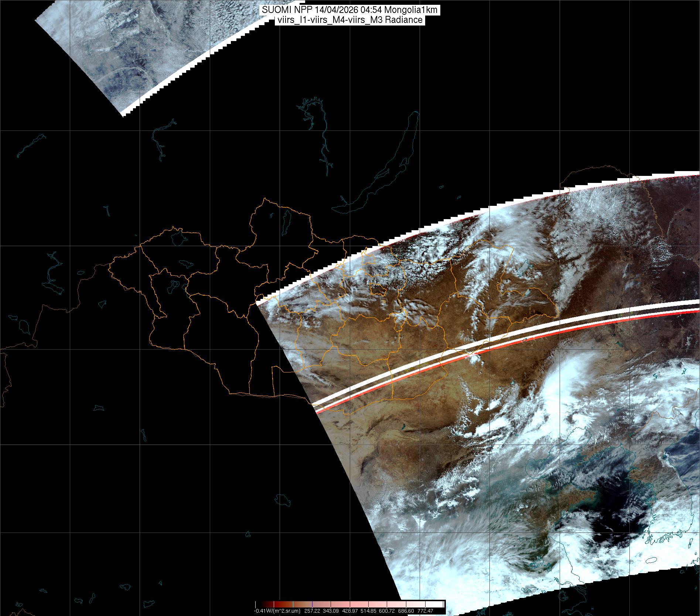This screenshot has width=700, height=616.
Task: Click the 428.97 colorbar tick label
Action: click(350, 611)
